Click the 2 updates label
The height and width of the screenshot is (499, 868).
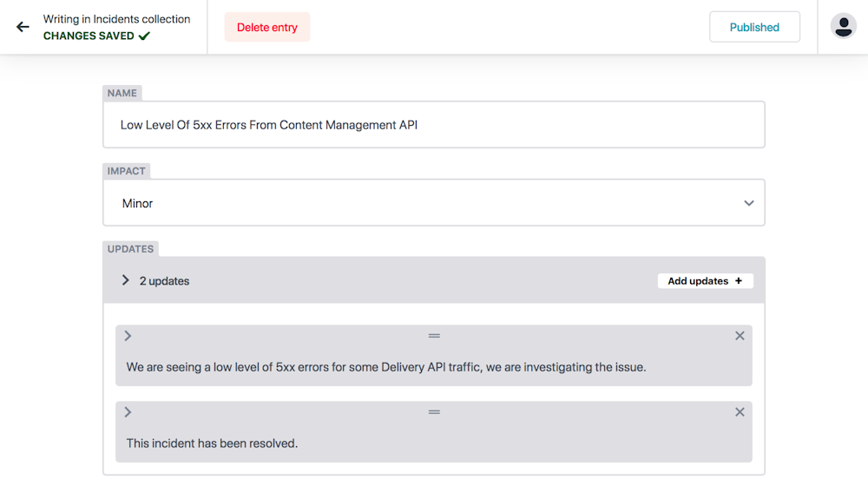click(x=164, y=281)
